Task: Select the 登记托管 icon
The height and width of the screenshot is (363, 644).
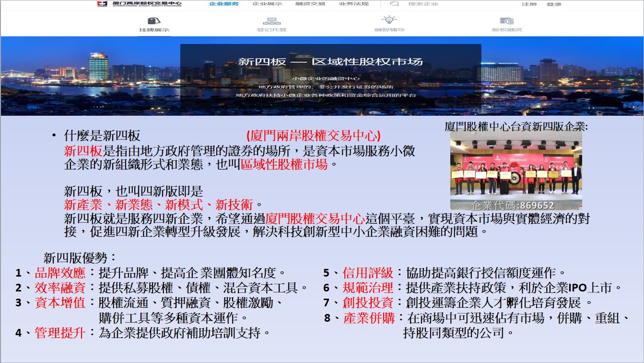Action: pos(271,21)
